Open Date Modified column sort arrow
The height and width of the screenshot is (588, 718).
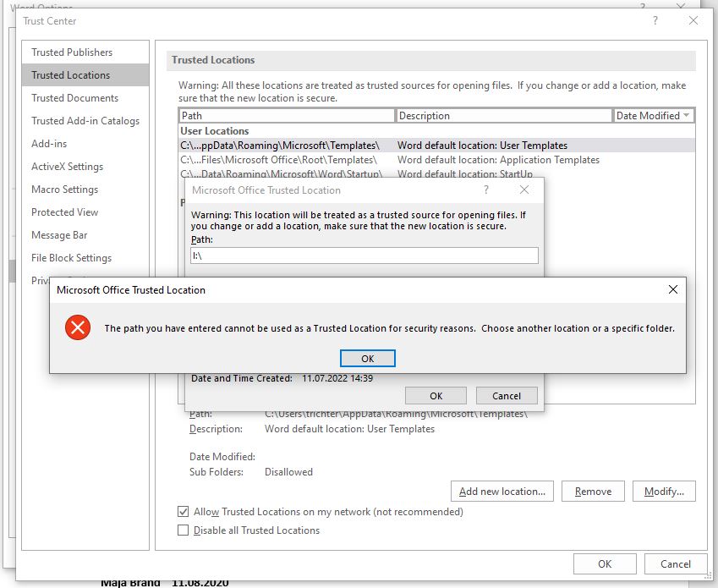[686, 115]
